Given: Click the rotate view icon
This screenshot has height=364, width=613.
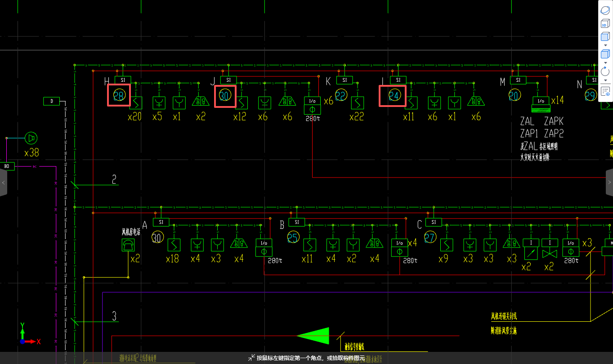Looking at the screenshot, I should coord(605,71).
